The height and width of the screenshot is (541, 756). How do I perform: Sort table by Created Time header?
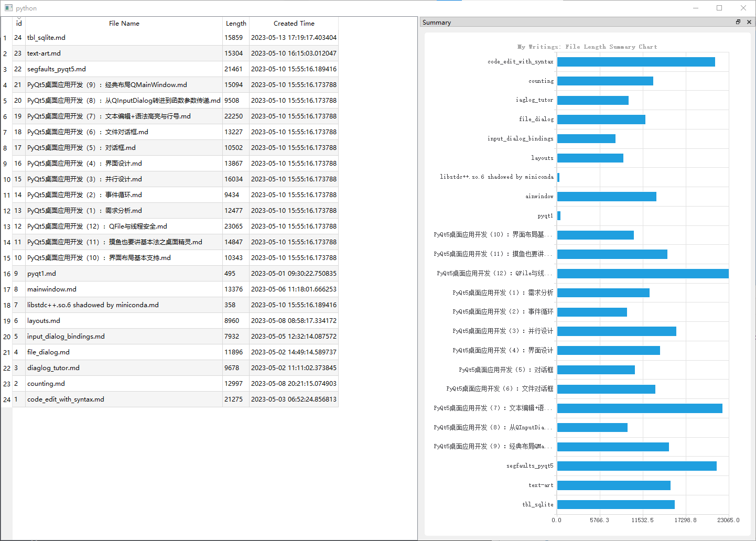click(x=294, y=24)
